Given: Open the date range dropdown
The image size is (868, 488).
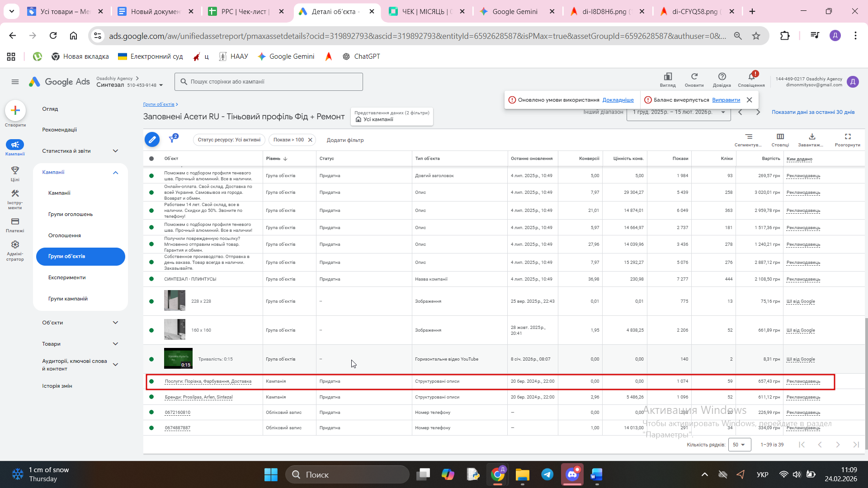Looking at the screenshot, I should [x=678, y=112].
